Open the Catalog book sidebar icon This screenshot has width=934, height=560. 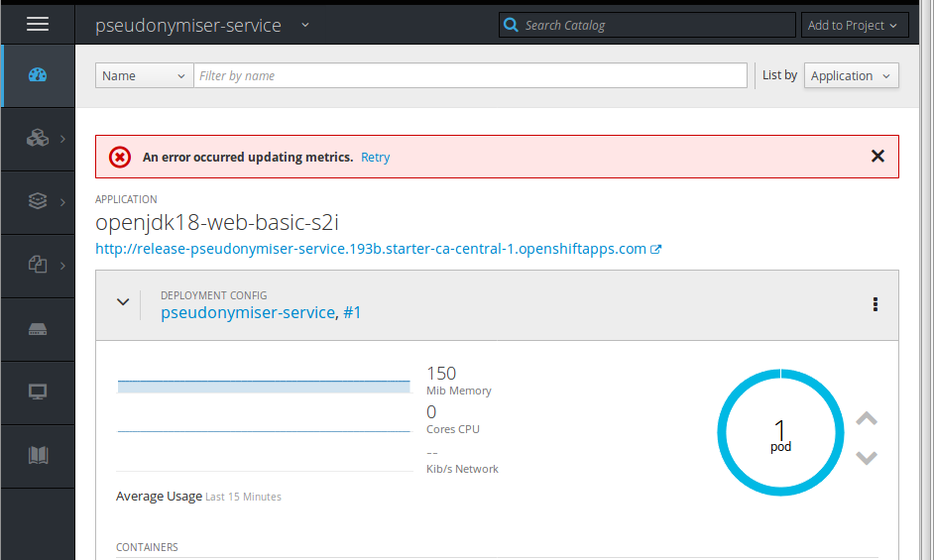[38, 455]
